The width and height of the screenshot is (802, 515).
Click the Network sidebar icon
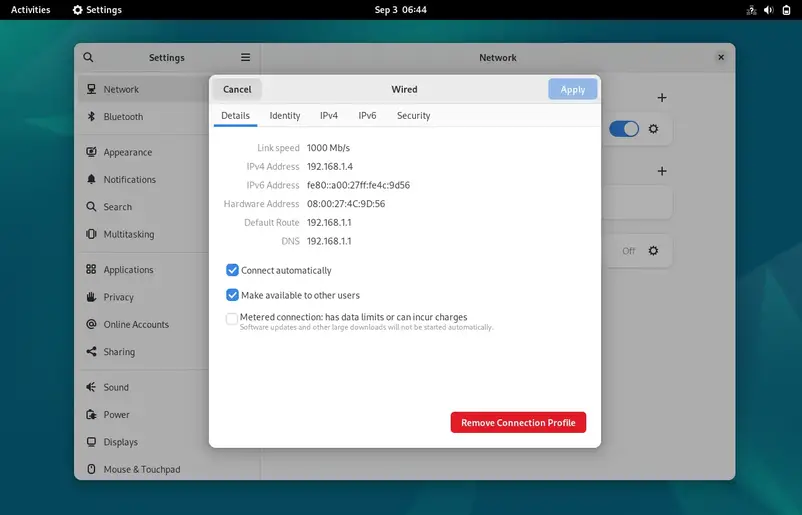[91, 89]
